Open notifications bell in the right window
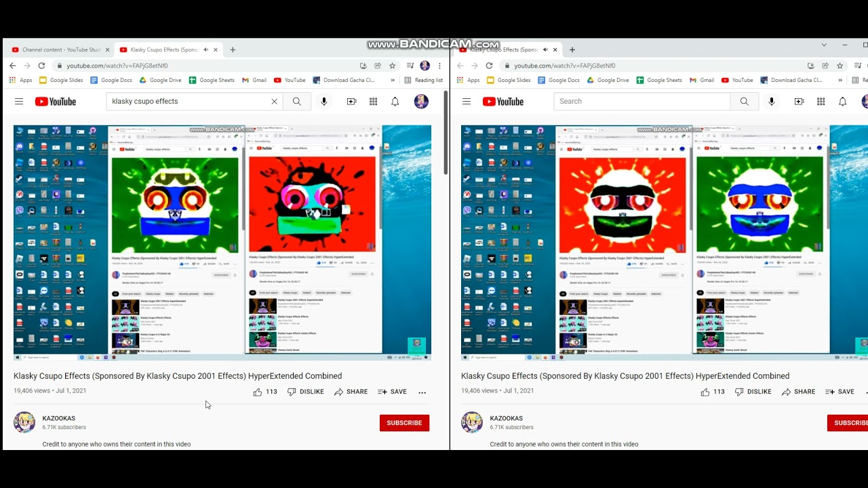 click(x=842, y=102)
